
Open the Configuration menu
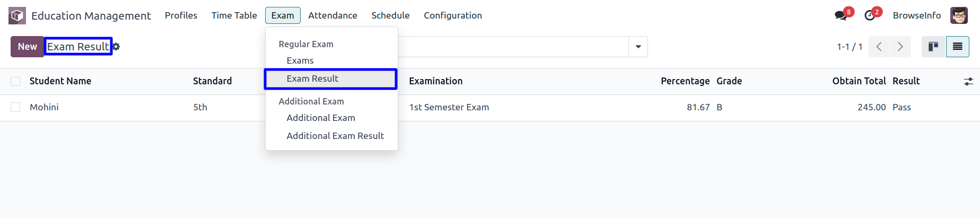click(453, 15)
